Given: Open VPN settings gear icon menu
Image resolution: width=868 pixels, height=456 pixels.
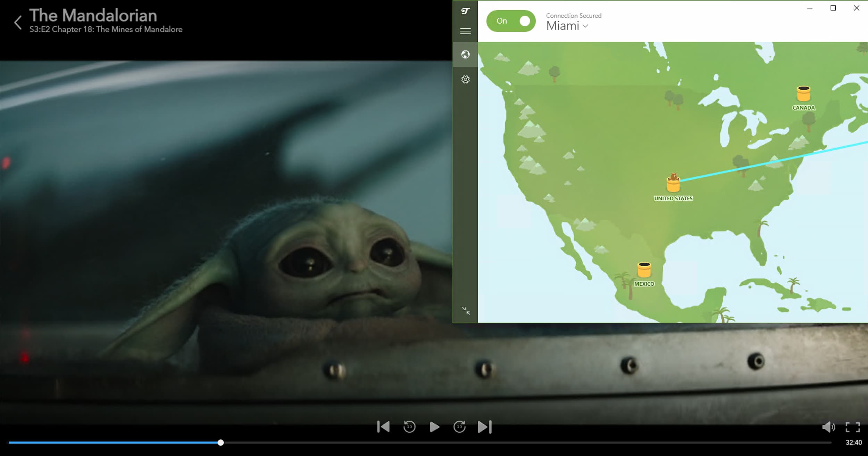Looking at the screenshot, I should [x=466, y=79].
